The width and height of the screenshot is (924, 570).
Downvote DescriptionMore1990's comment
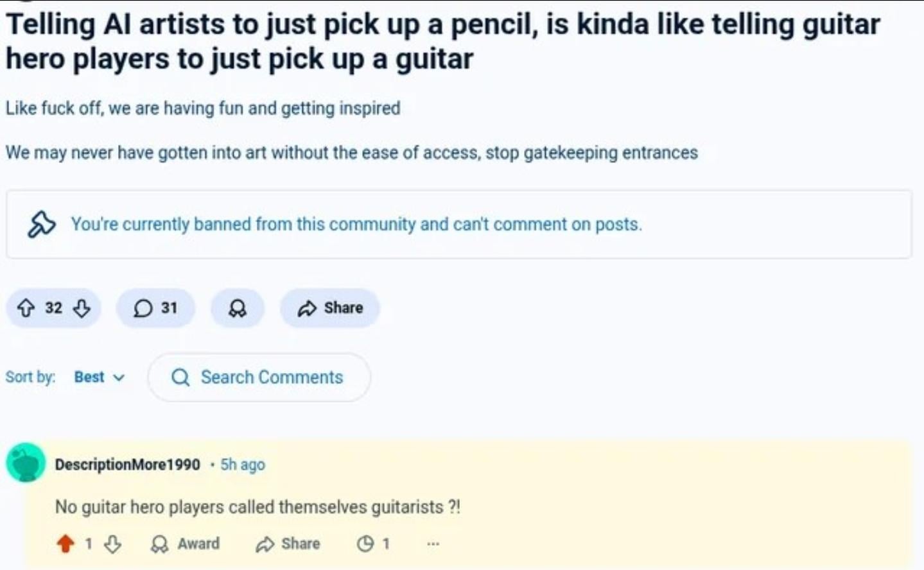point(112,544)
